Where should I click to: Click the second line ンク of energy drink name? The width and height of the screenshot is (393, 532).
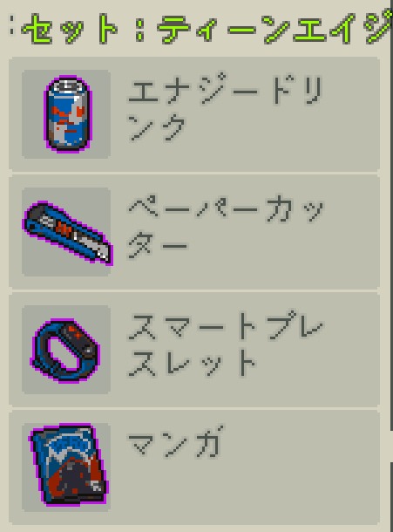(x=157, y=126)
